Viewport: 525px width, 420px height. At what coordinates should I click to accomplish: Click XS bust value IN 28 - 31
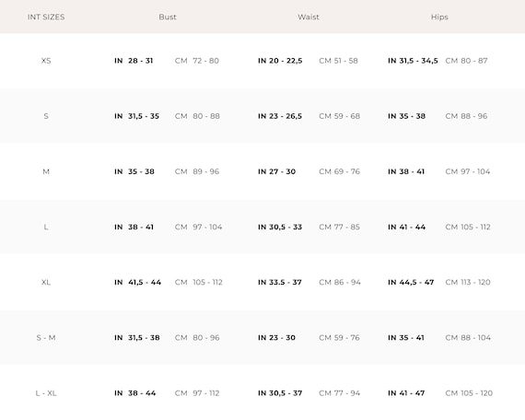point(134,61)
